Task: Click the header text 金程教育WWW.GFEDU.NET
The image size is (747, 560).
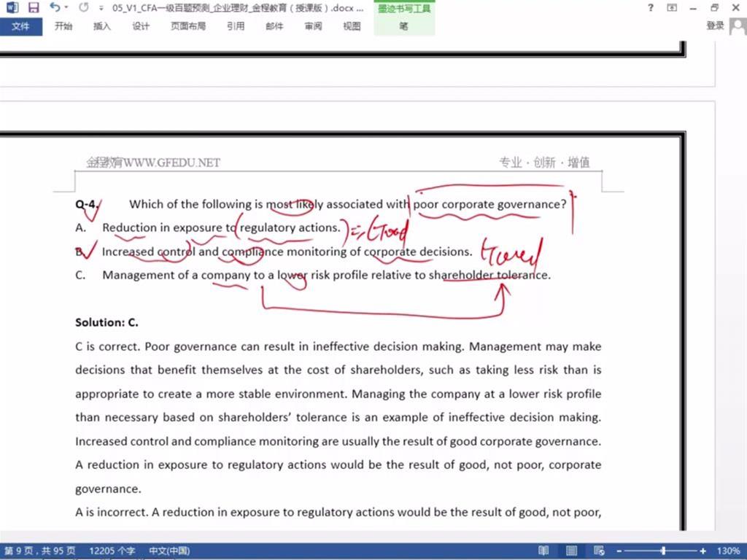Action: [153, 163]
